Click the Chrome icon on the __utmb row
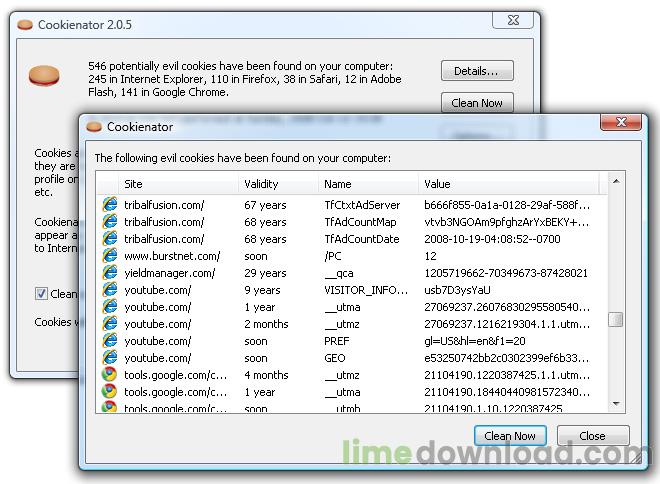This screenshot has height=484, width=660. pos(109,407)
